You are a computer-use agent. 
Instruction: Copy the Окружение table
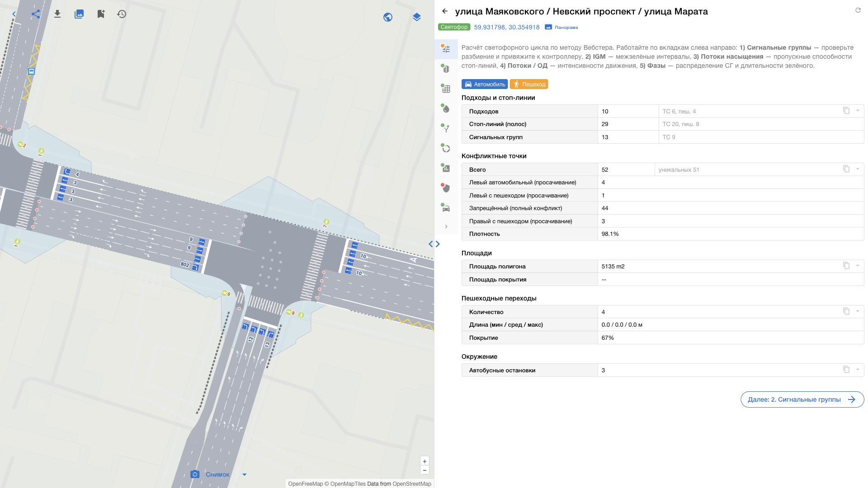(846, 370)
